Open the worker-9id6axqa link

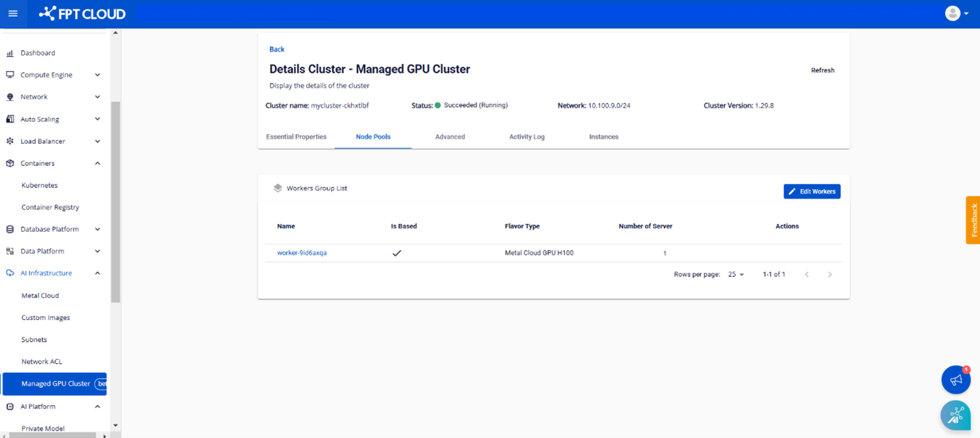[302, 253]
